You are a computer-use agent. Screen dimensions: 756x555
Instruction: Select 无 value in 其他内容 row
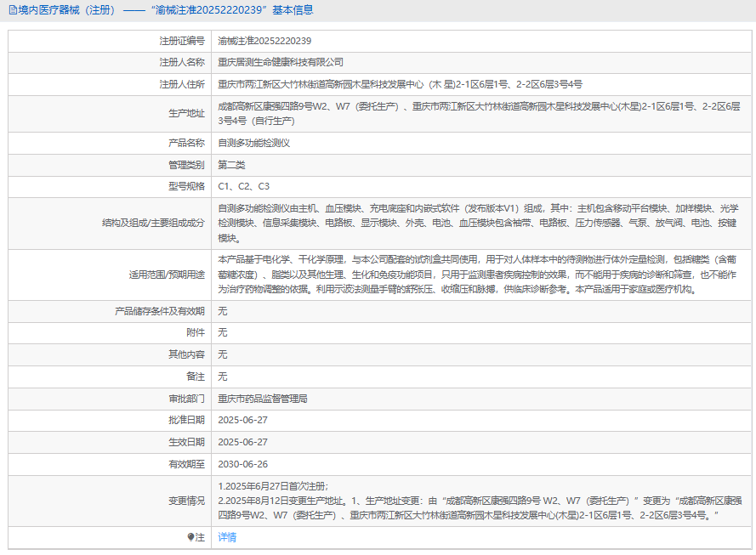click(222, 354)
